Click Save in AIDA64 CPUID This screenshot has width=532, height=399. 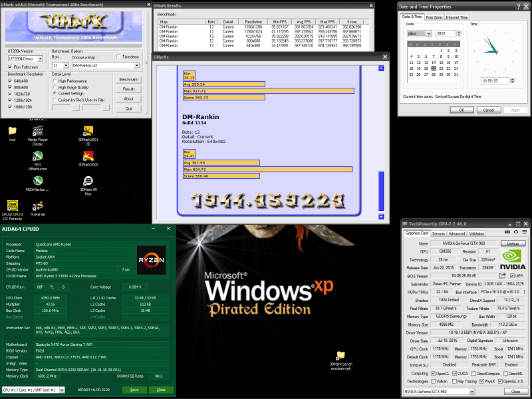pyautogui.click(x=134, y=390)
